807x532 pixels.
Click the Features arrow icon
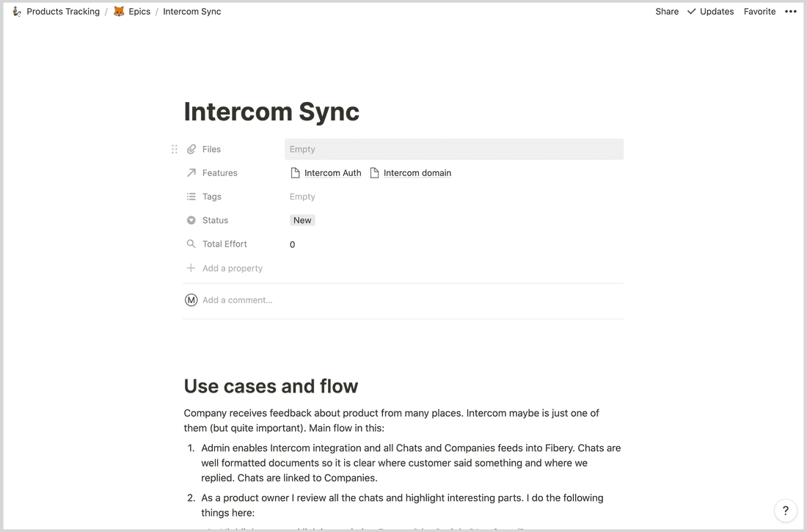pos(191,172)
